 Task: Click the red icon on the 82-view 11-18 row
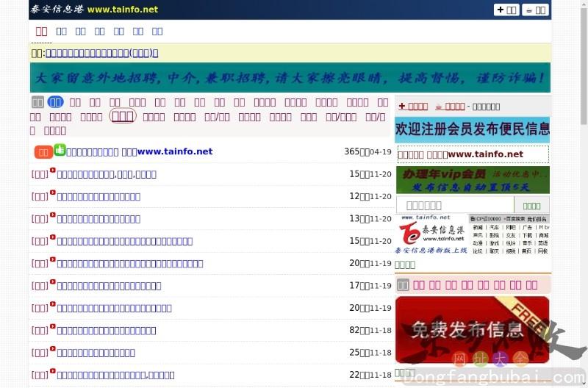[52, 326]
